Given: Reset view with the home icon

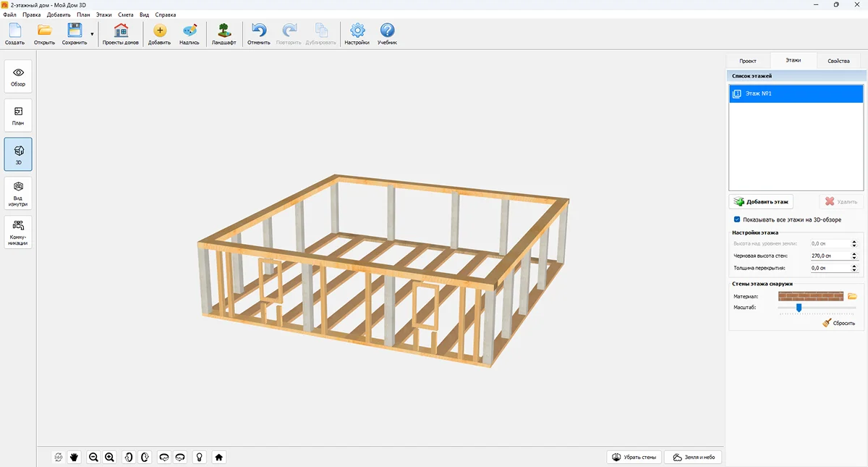Looking at the screenshot, I should [218, 457].
